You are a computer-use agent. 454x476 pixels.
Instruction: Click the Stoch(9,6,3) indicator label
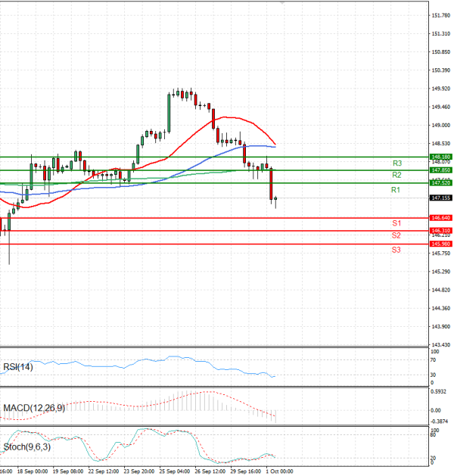[27, 447]
